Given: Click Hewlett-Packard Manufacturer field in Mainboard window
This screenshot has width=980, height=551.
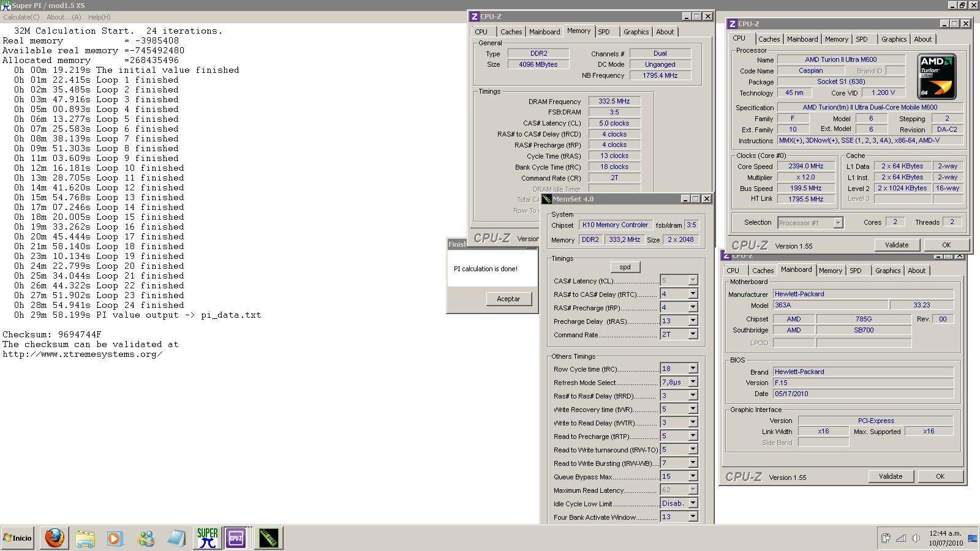Looking at the screenshot, I should pos(863,294).
